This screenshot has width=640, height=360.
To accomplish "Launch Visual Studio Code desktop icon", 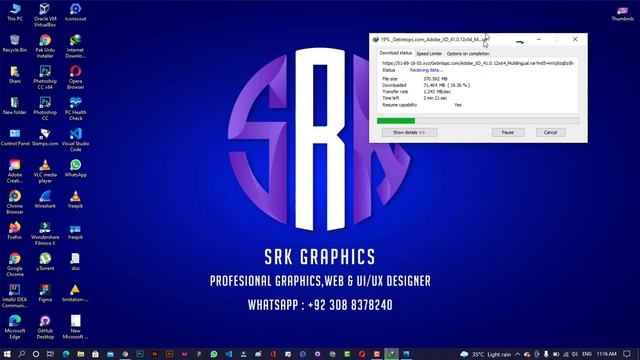I will (x=76, y=140).
